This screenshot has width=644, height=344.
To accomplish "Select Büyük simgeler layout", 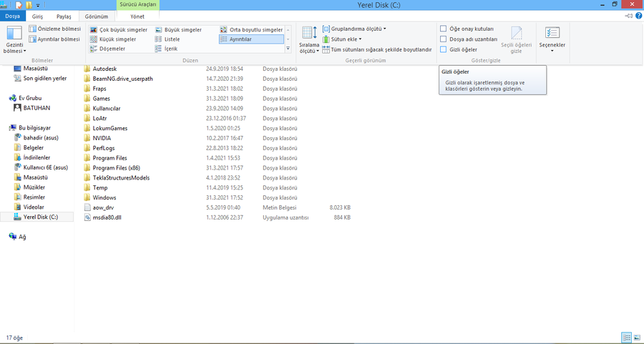I will click(x=178, y=30).
